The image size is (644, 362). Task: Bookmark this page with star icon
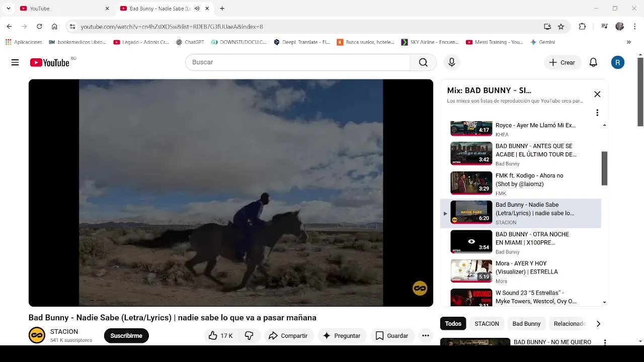point(561,27)
